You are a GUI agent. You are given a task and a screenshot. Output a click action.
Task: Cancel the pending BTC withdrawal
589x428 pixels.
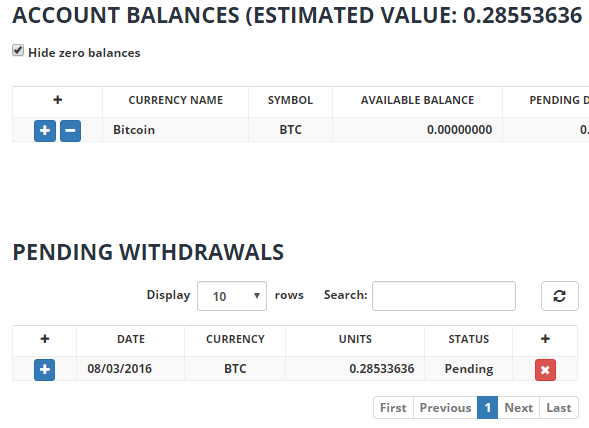click(x=545, y=370)
